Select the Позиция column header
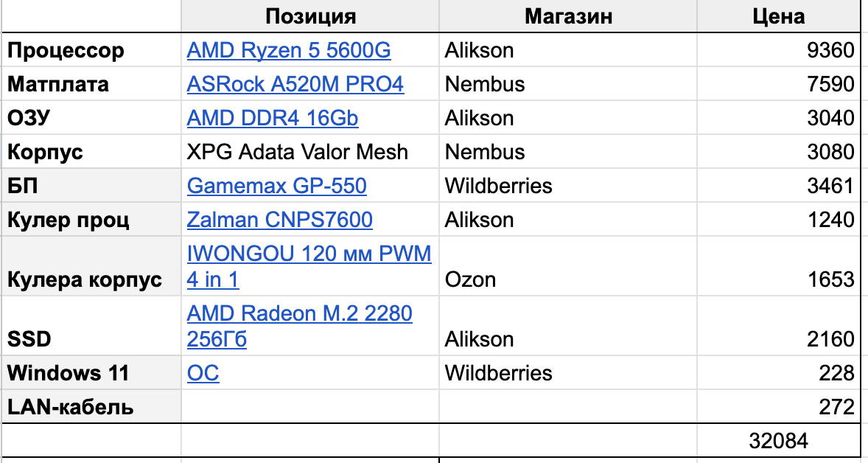This screenshot has width=868, height=463. [310, 16]
